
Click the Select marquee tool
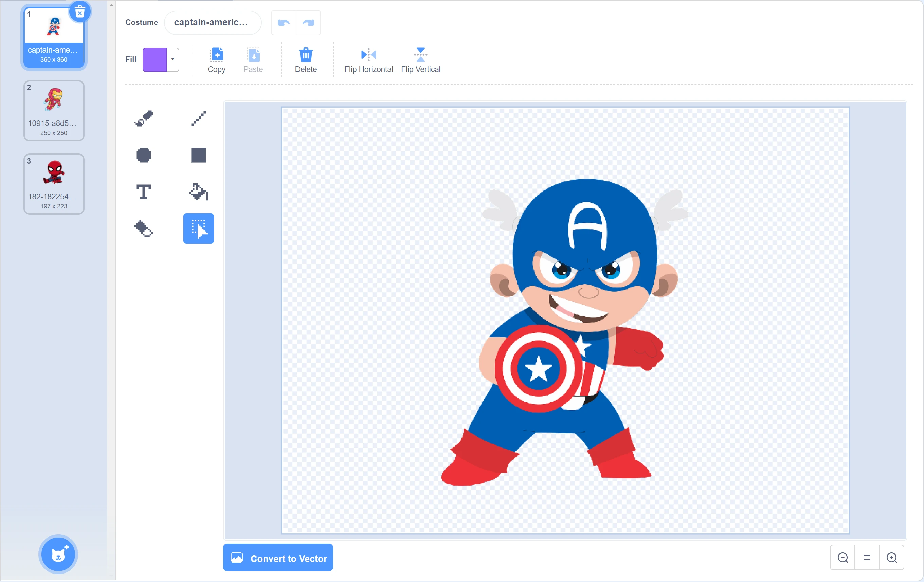[198, 229]
